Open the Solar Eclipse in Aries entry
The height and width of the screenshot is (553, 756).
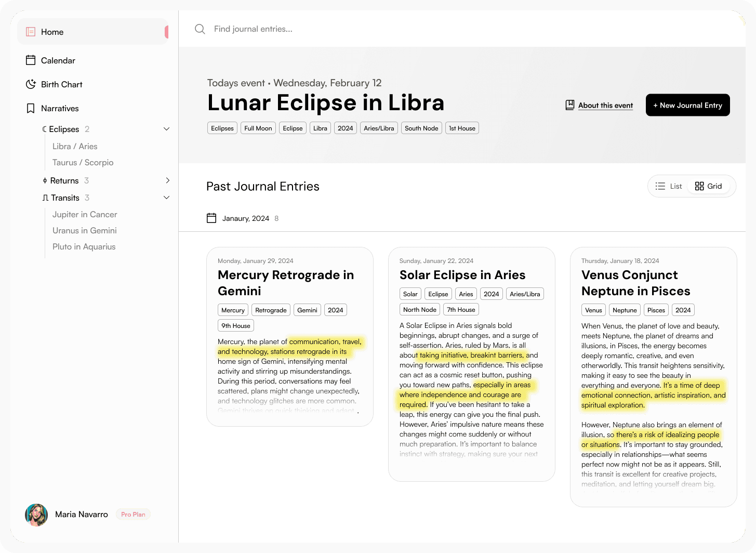[x=472, y=364]
